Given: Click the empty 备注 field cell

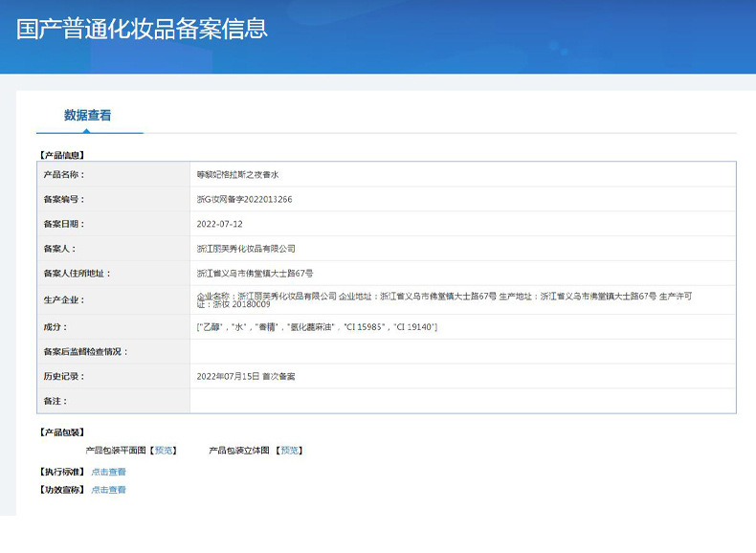Looking at the screenshot, I should [463, 401].
